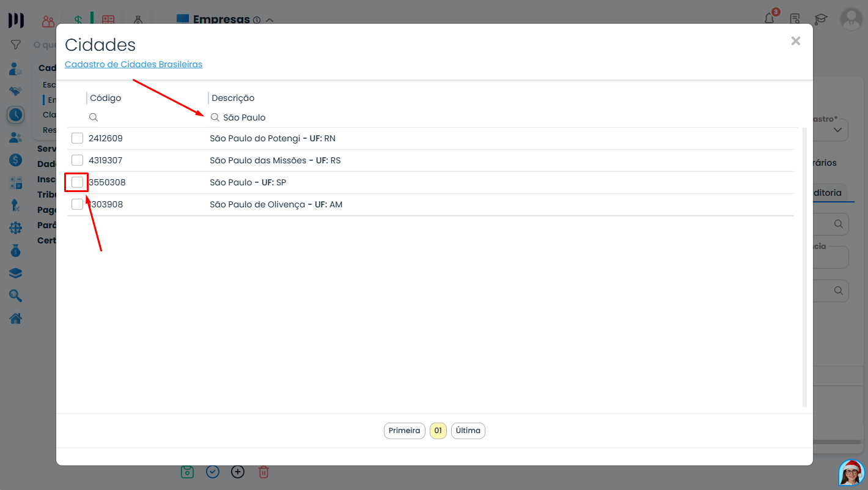This screenshot has height=490, width=868.
Task: Toggle checkbox for São Paulo das Missões
Action: point(77,160)
